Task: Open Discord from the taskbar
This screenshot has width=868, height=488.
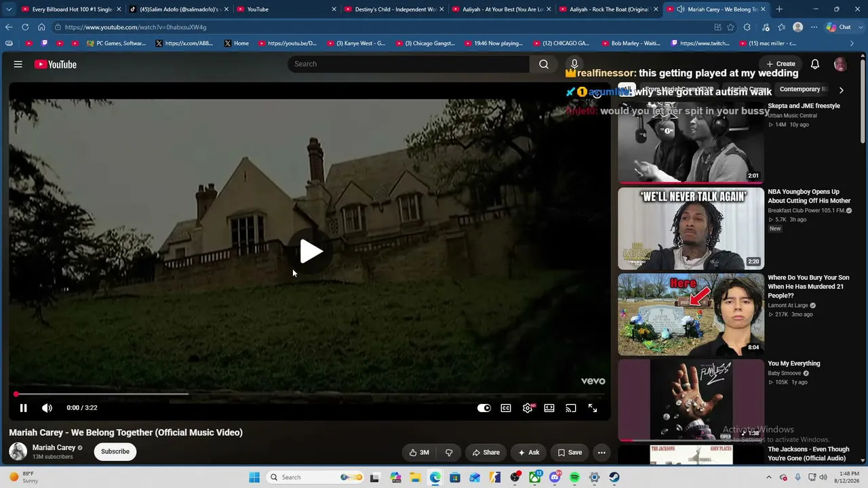Action: (x=555, y=477)
